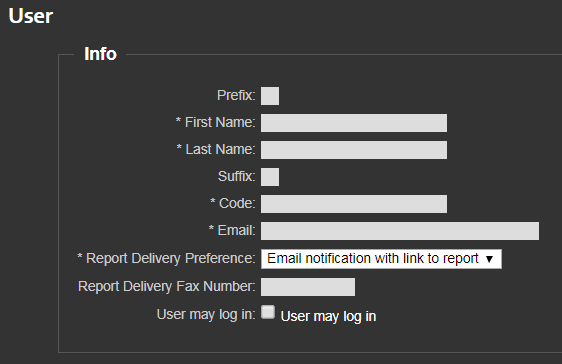Click the "* Email:" label text
The image size is (562, 364).
(232, 230)
